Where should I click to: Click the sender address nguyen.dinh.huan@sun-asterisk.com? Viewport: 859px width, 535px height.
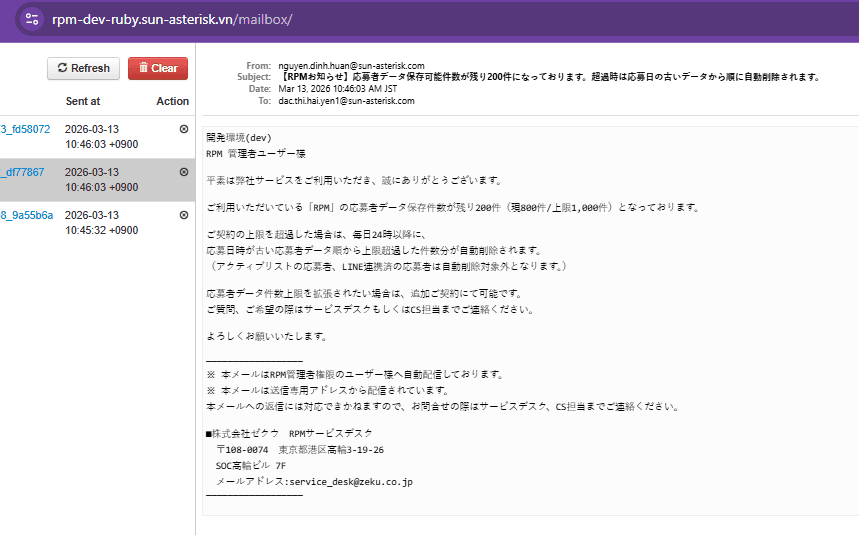click(350, 66)
